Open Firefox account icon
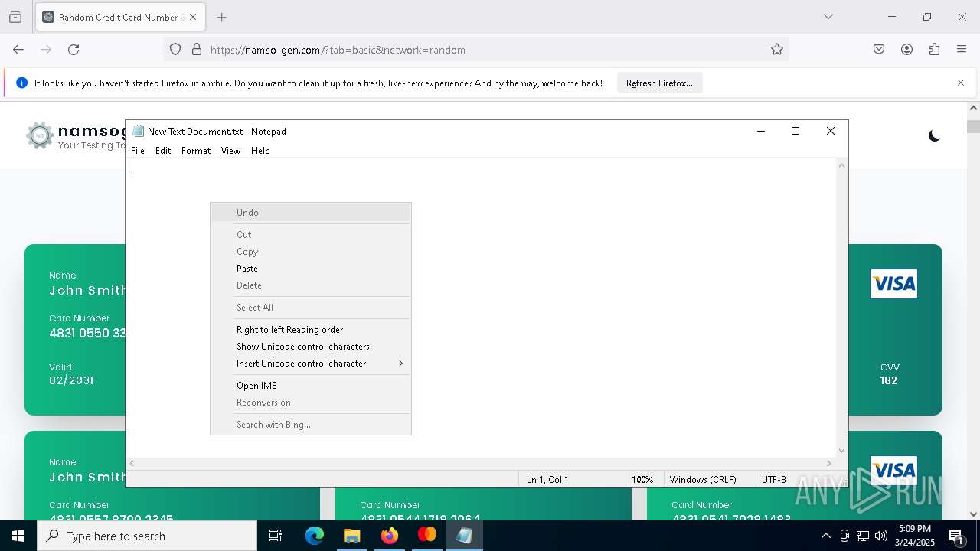 coord(906,50)
